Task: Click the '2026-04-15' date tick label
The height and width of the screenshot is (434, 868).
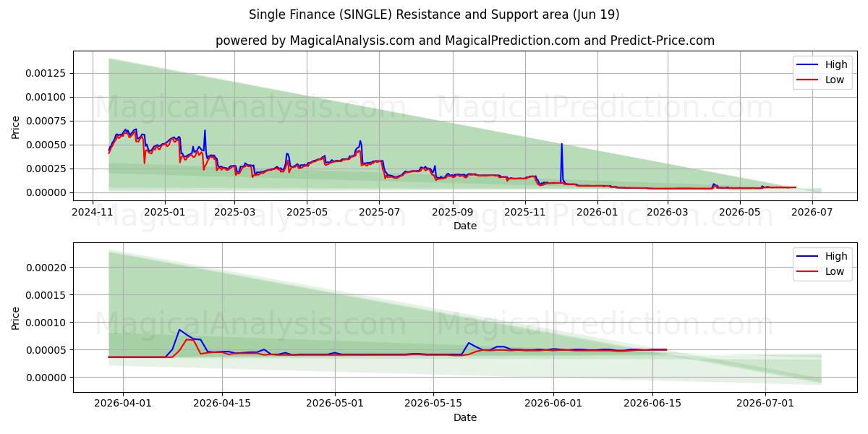Action: [221, 404]
